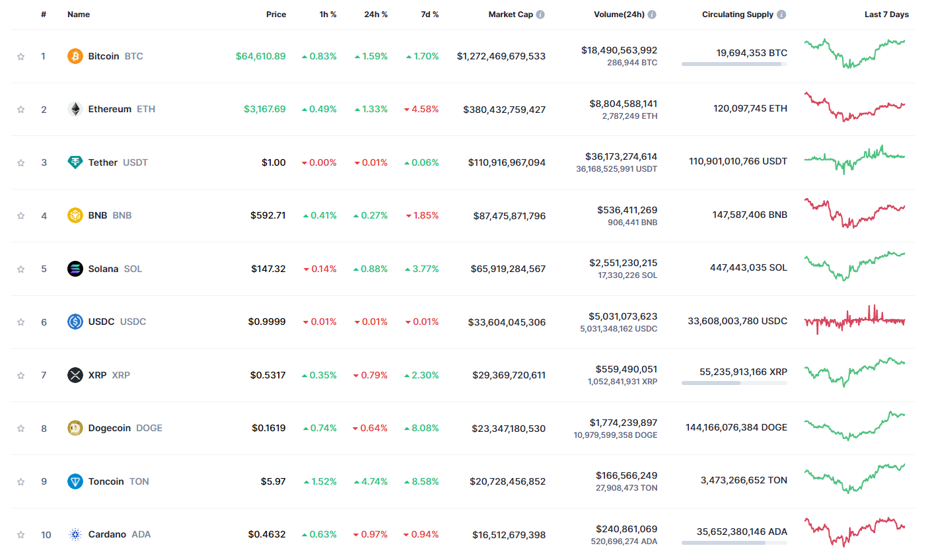Click the USDC coin logo
This screenshot has height=560, width=930.
tap(75, 322)
